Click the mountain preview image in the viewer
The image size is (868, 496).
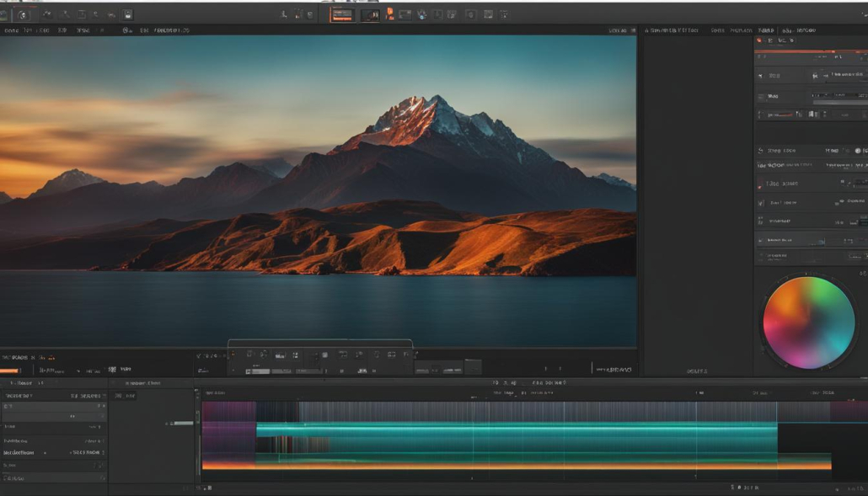(x=318, y=191)
